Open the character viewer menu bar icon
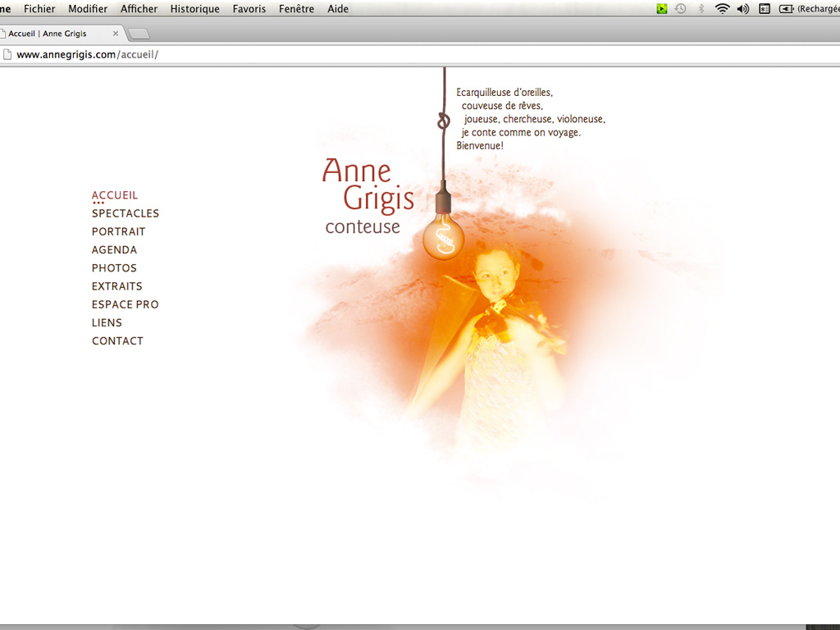The height and width of the screenshot is (630, 840). [x=765, y=9]
